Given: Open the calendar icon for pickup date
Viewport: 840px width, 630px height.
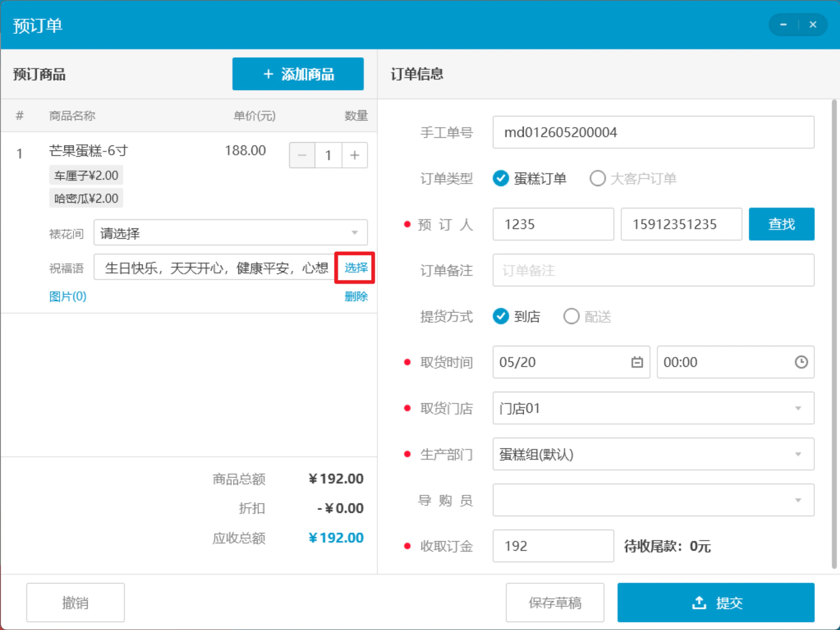Looking at the screenshot, I should tap(637, 362).
